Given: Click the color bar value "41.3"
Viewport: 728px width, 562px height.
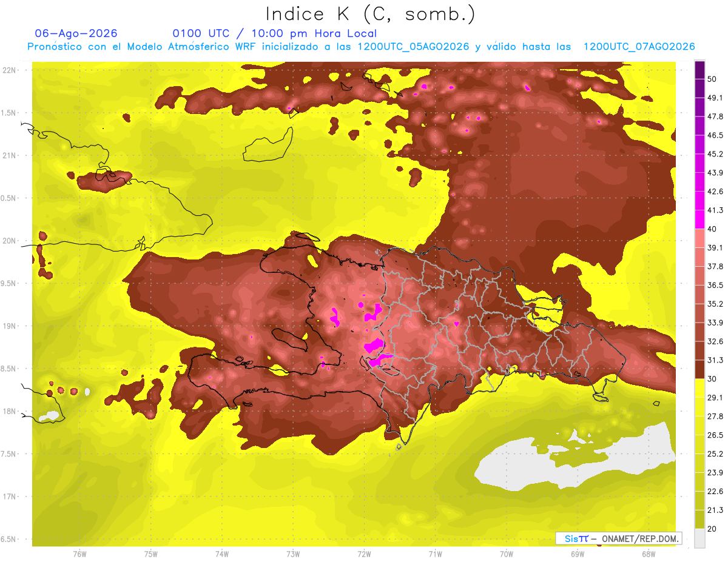Looking at the screenshot, I should (715, 210).
